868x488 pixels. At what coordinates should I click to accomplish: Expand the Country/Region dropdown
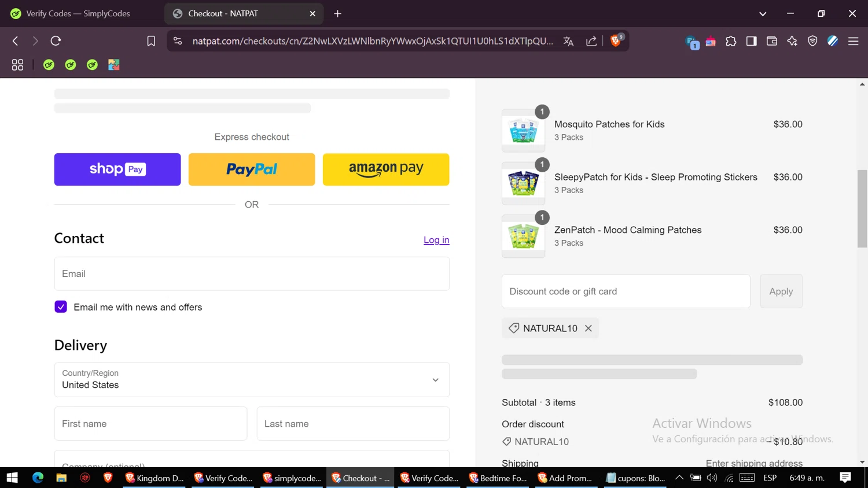pyautogui.click(x=252, y=380)
